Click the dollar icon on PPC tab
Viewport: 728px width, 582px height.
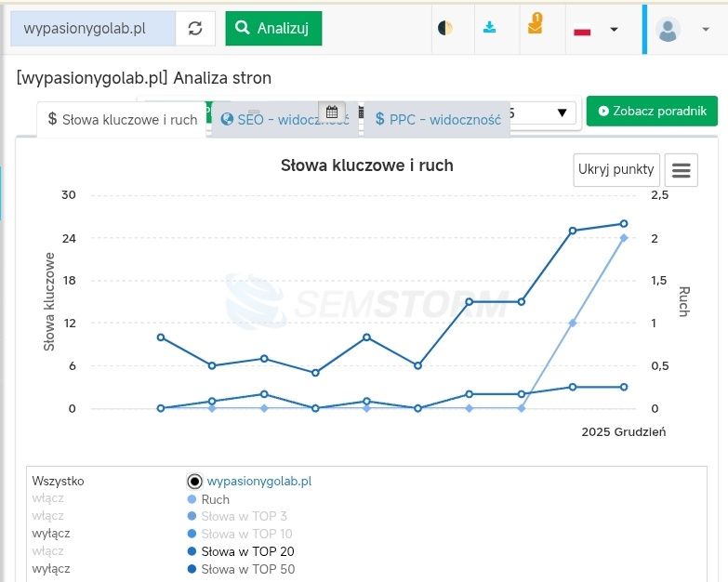379,119
